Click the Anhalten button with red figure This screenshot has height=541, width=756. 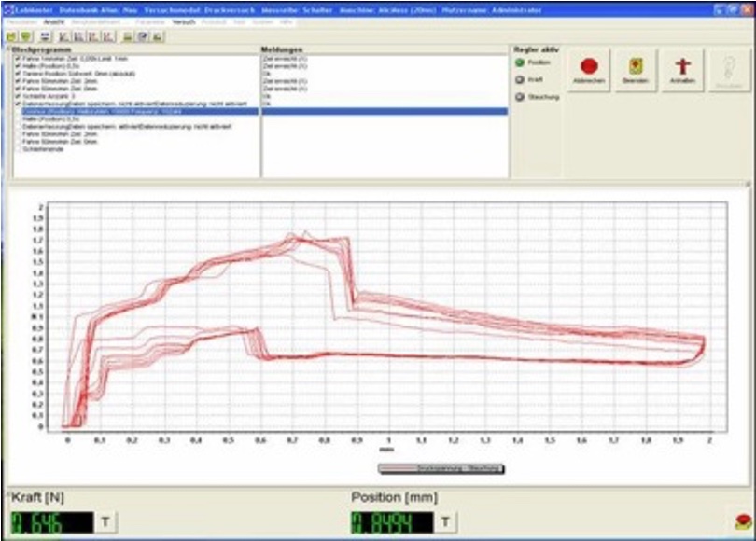682,70
